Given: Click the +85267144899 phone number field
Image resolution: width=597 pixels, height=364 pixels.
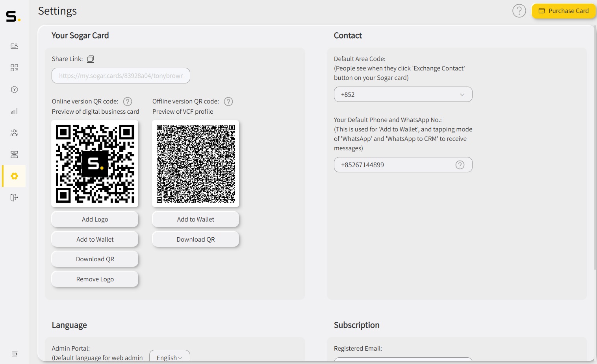Looking at the screenshot, I should coord(403,165).
